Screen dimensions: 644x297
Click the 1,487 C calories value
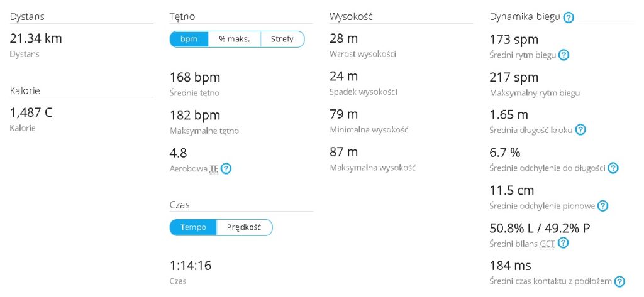coord(31,112)
